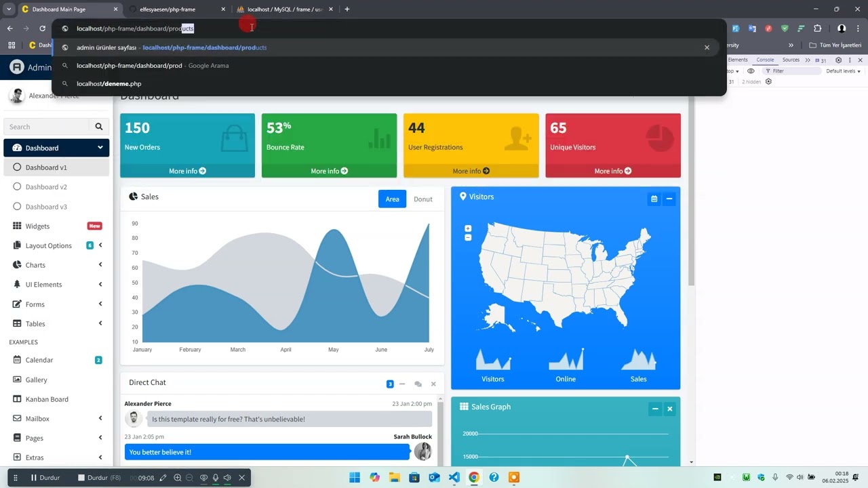Image resolution: width=868 pixels, height=488 pixels.
Task: Pause recording with the Durdur pause button
Action: [x=44, y=478]
